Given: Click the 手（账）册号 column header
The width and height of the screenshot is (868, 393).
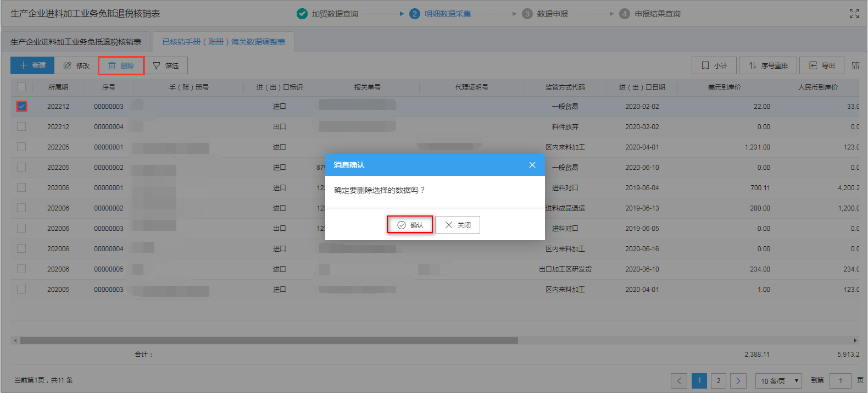Looking at the screenshot, I should [189, 87].
